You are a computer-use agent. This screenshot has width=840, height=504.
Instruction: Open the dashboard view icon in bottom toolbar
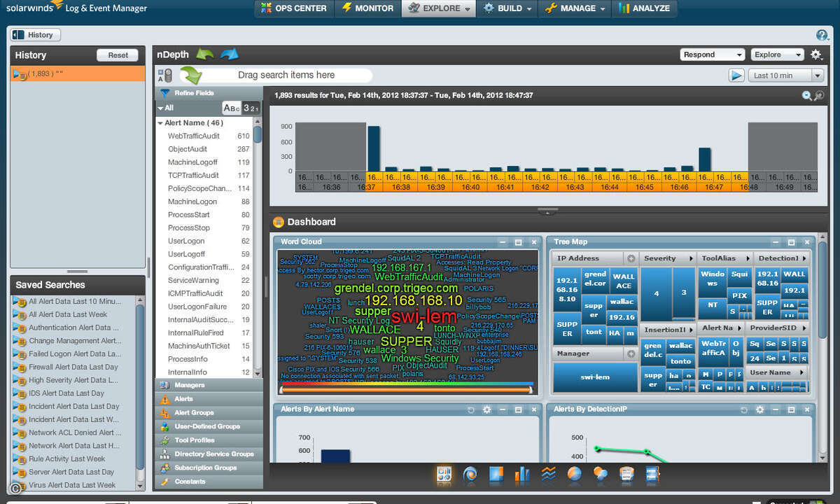444,475
